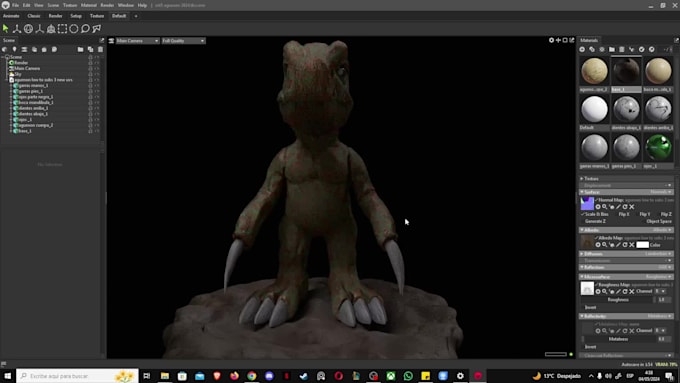Image resolution: width=680 pixels, height=383 pixels.
Task: Open the Window menu
Action: (126, 5)
